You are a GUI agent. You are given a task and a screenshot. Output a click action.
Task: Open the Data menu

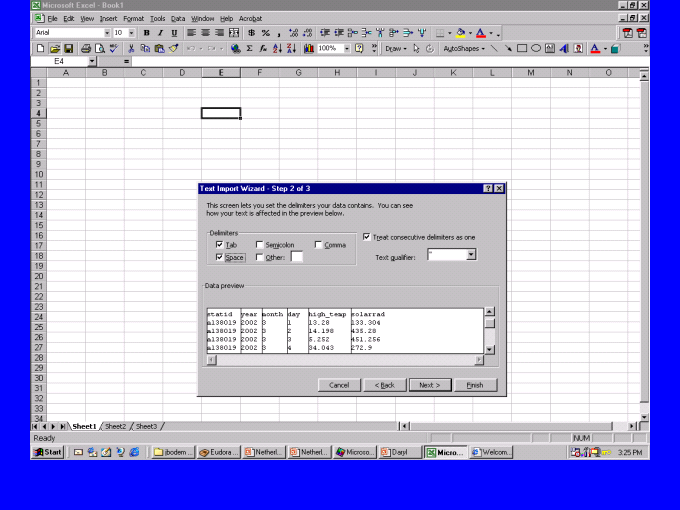pos(178,19)
